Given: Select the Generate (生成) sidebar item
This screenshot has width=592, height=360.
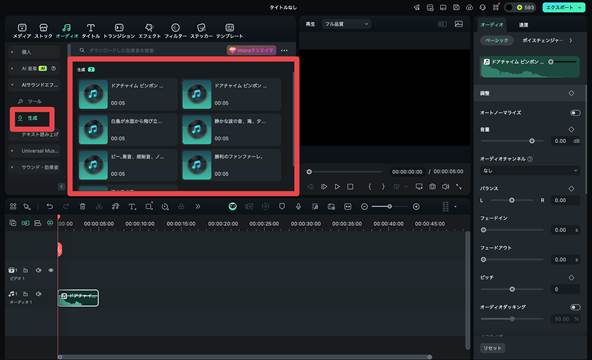Looking at the screenshot, I should [32, 118].
